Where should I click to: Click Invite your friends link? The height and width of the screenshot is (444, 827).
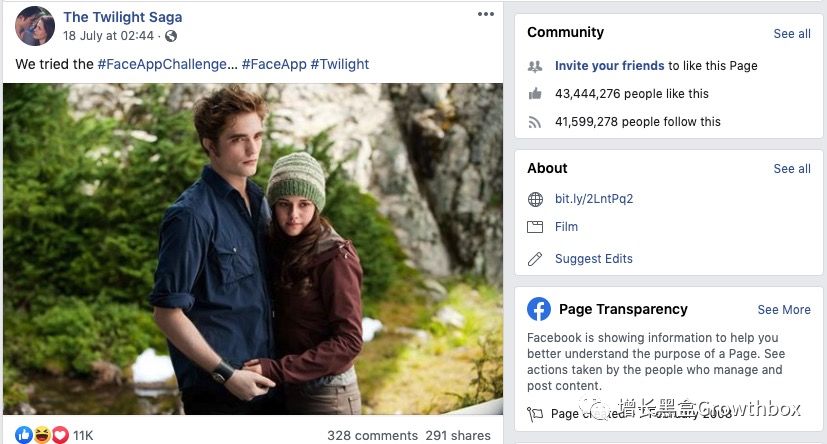coord(610,66)
